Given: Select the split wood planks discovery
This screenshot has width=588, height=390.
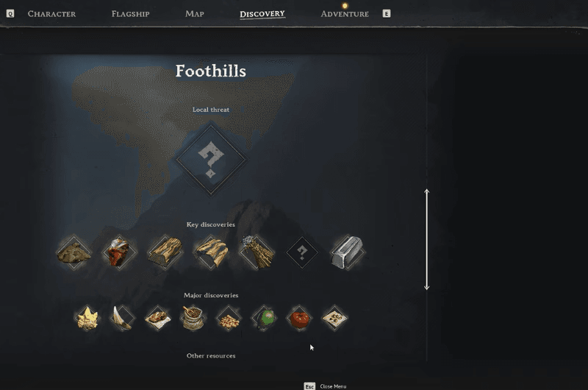Looking at the screenshot, I should click(x=211, y=252).
